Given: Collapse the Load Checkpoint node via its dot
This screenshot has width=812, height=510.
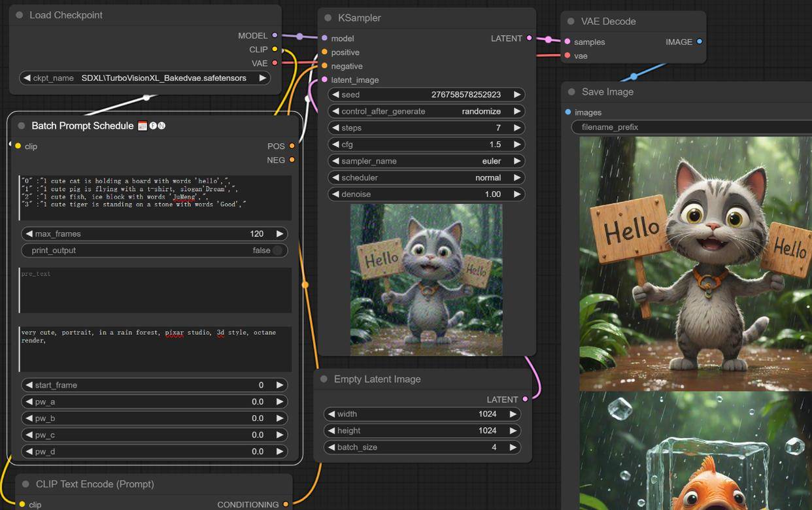Looking at the screenshot, I should [20, 15].
